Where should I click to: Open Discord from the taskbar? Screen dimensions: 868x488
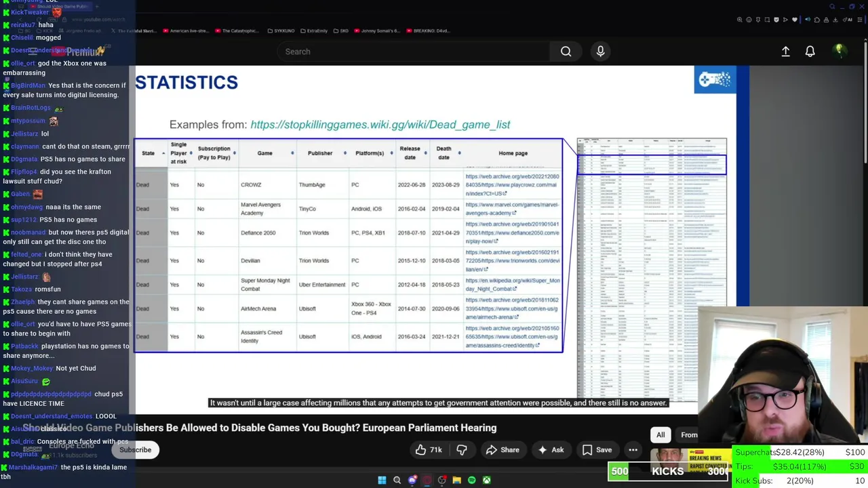(x=412, y=480)
